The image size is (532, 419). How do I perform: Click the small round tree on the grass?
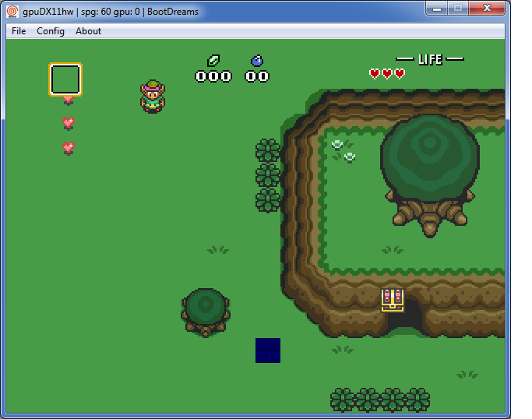click(206, 312)
